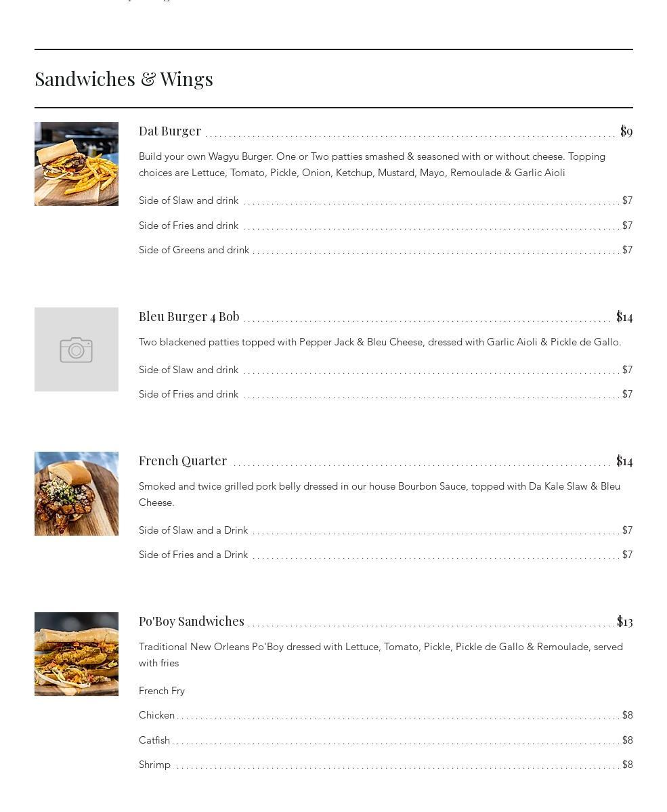Pick the Catfish Po'Boy option
Screen dimensions: 667x812
(x=154, y=740)
